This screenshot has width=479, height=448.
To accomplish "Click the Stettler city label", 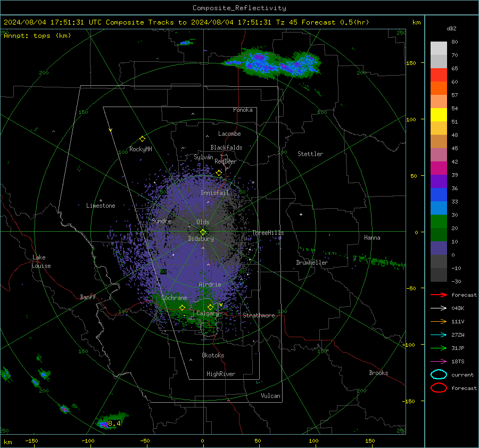I will pyautogui.click(x=310, y=154).
